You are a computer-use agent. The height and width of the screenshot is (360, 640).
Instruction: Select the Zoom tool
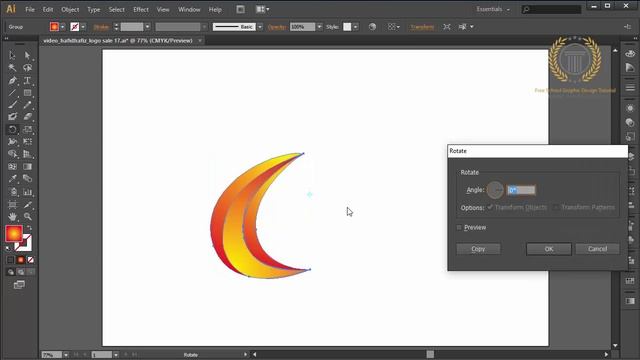pos(27,217)
